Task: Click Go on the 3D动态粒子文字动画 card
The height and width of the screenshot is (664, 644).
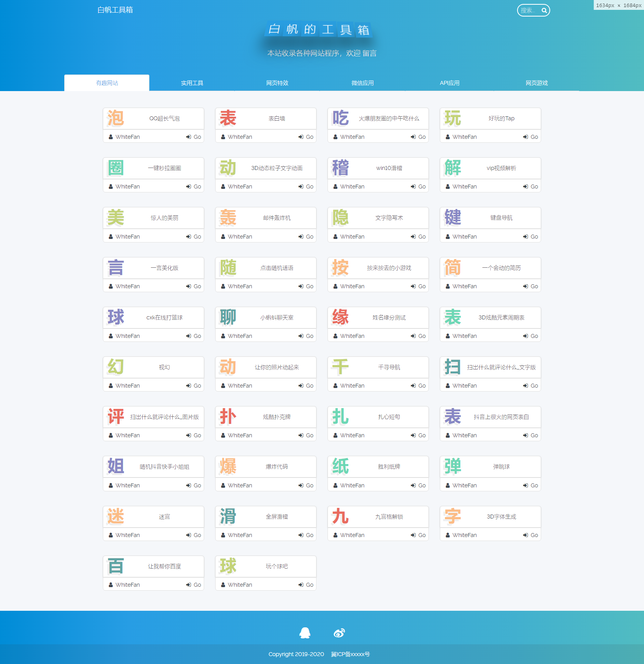Action: (x=306, y=187)
